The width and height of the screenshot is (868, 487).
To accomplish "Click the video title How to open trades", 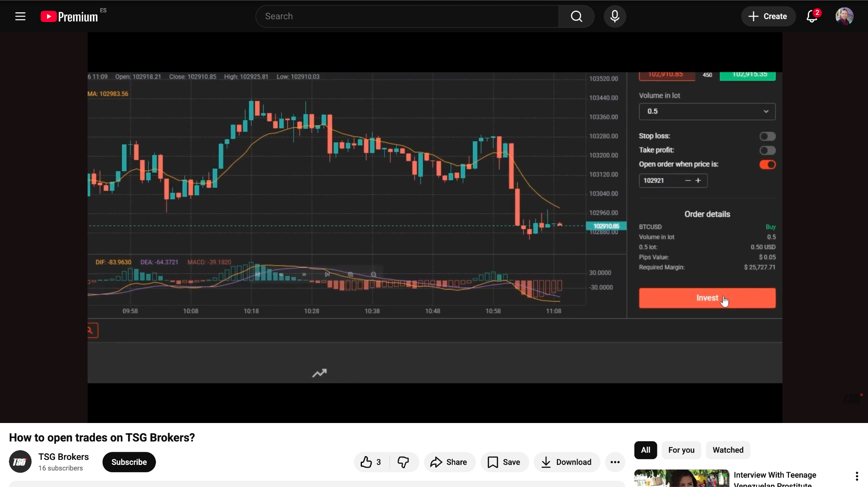I will (102, 437).
